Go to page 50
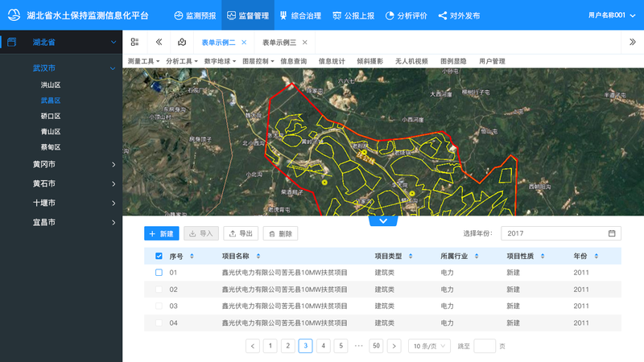This screenshot has width=644, height=362. pos(376,346)
